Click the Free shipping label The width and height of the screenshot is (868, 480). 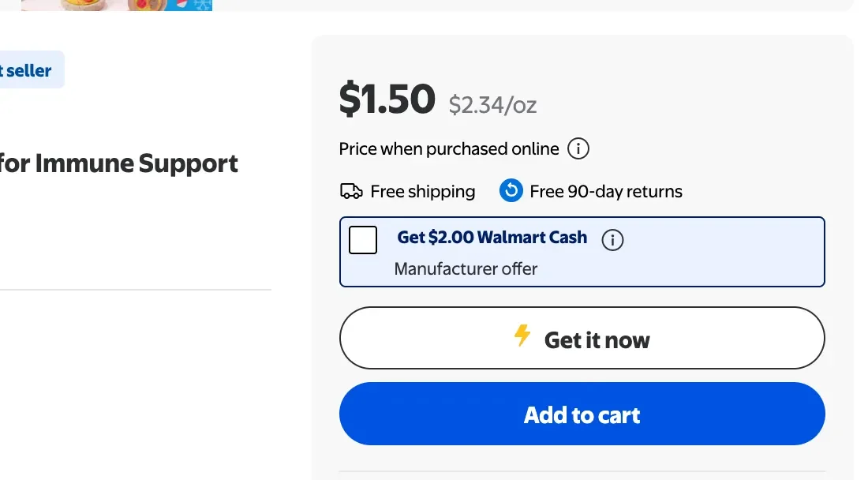[x=421, y=190]
